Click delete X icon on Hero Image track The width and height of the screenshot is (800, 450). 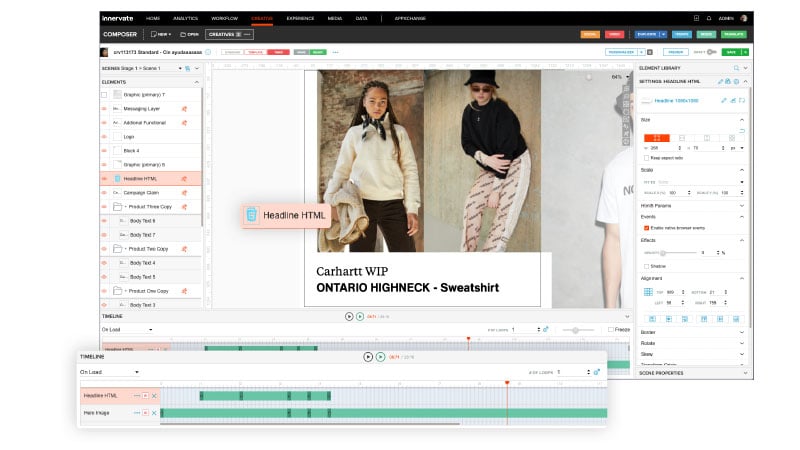click(x=154, y=412)
